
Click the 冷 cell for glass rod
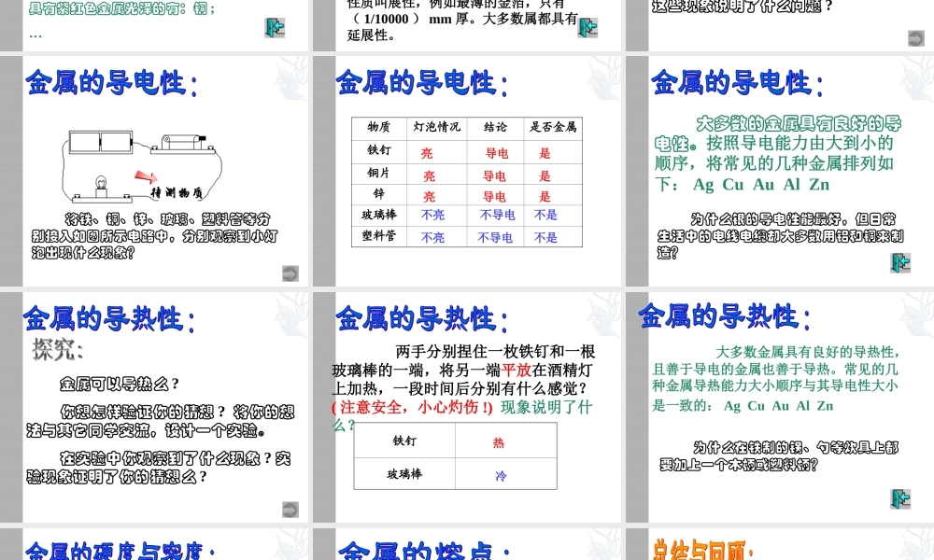(x=500, y=475)
